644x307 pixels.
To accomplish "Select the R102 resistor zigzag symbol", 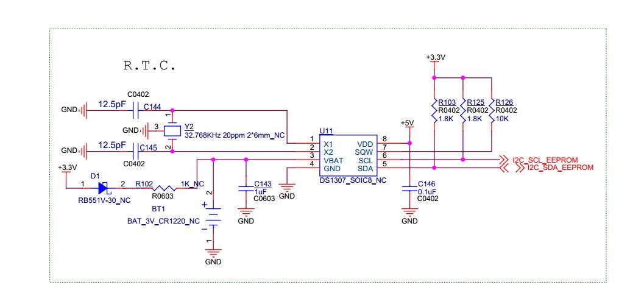I will tap(165, 188).
